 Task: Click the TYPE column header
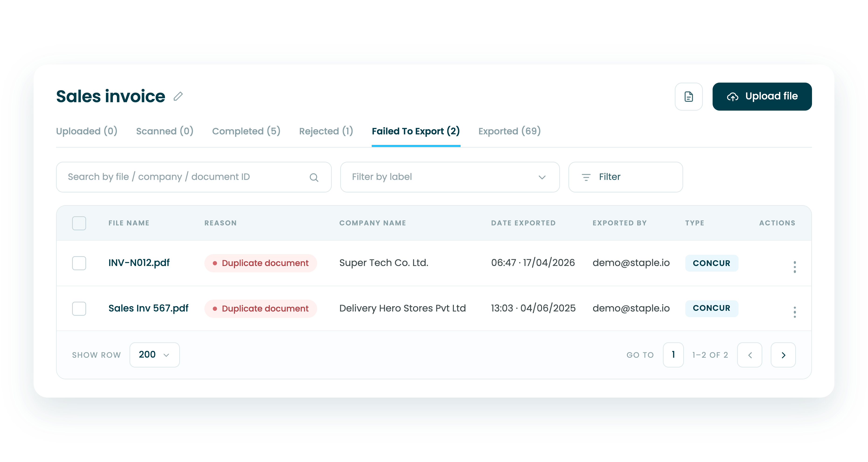point(694,223)
